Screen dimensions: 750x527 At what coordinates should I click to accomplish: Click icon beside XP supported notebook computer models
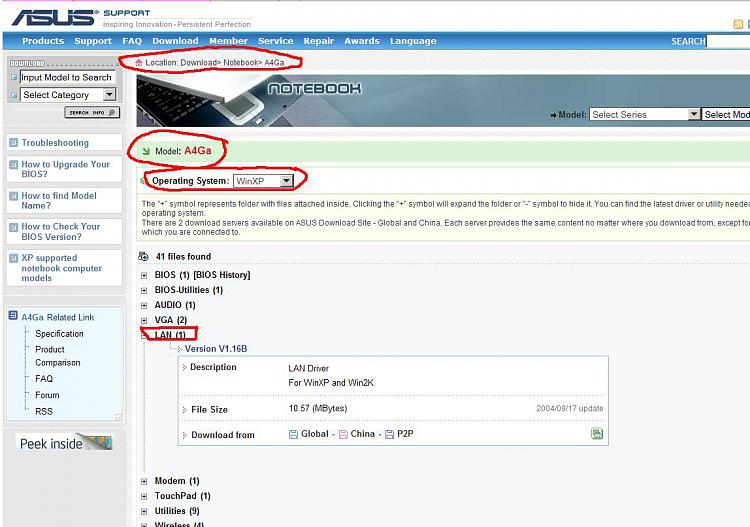14,258
